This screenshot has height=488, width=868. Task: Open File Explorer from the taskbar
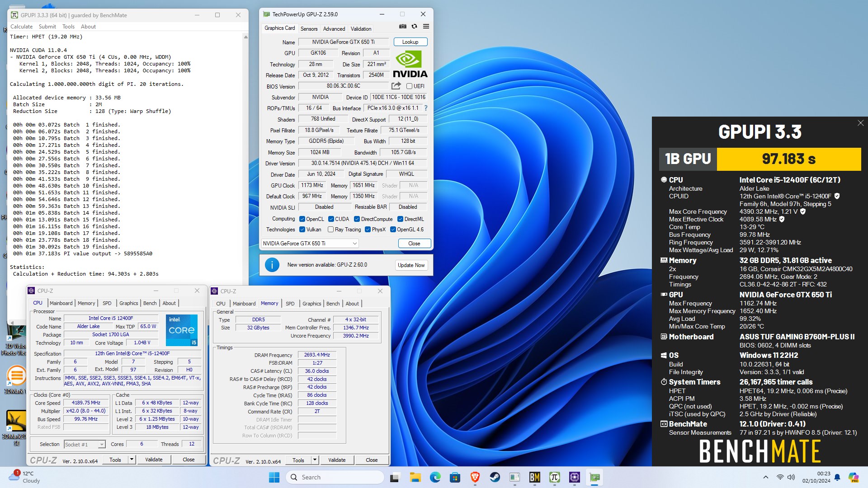(415, 477)
